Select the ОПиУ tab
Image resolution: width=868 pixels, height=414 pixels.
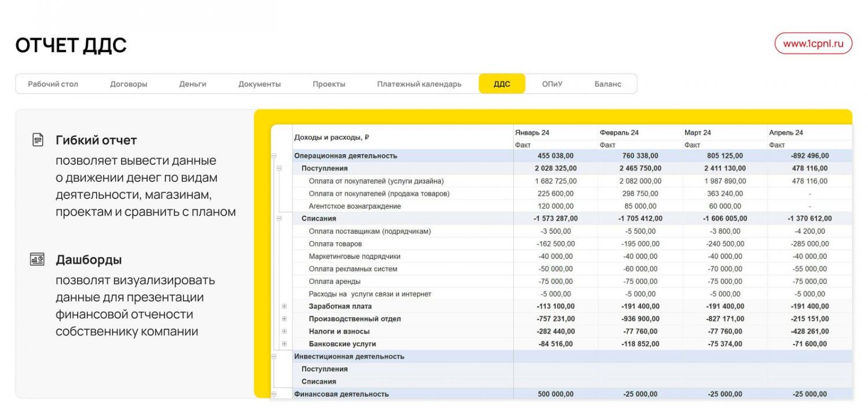(x=552, y=84)
